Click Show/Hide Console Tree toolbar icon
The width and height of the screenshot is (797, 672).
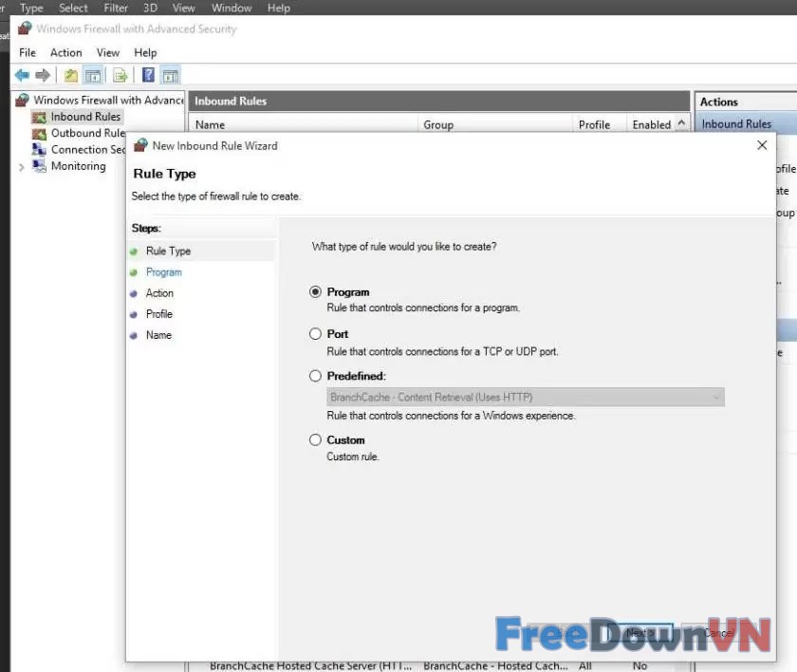tap(93, 75)
